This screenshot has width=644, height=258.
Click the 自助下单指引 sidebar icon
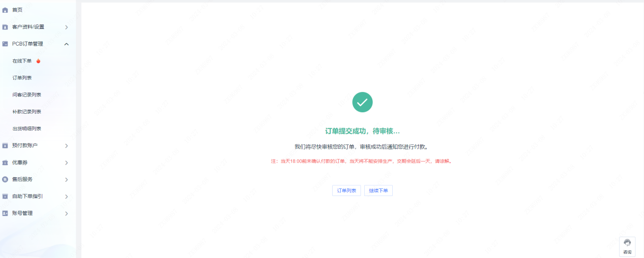click(x=5, y=197)
